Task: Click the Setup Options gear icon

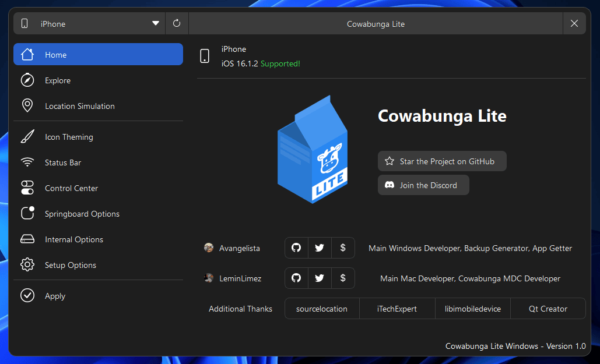Action: tap(27, 264)
